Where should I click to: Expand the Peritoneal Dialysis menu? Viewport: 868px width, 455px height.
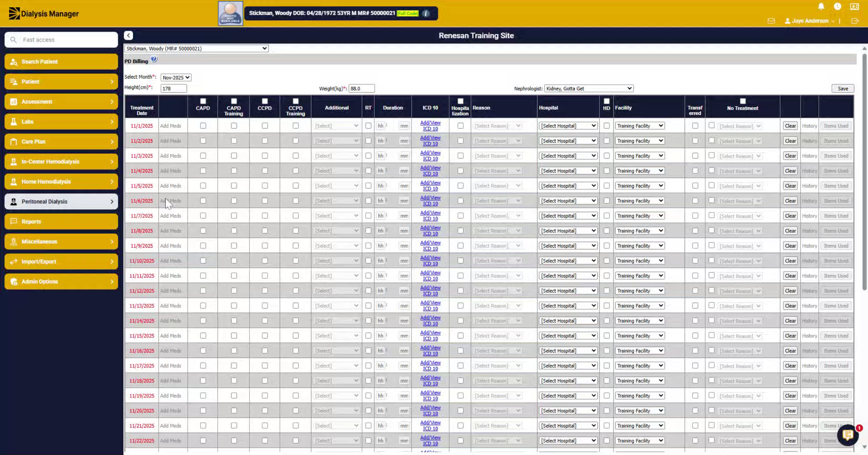pyautogui.click(x=61, y=202)
